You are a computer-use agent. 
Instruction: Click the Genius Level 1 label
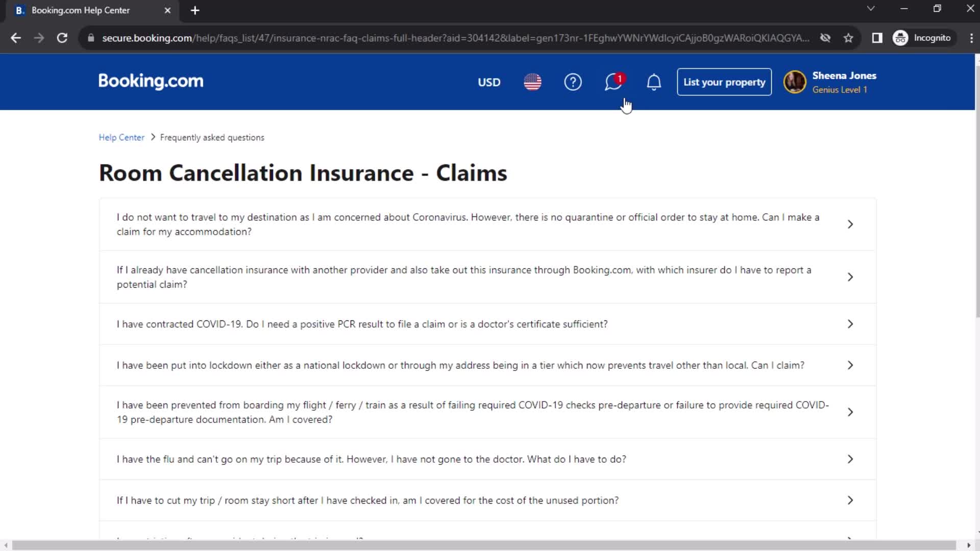point(840,90)
